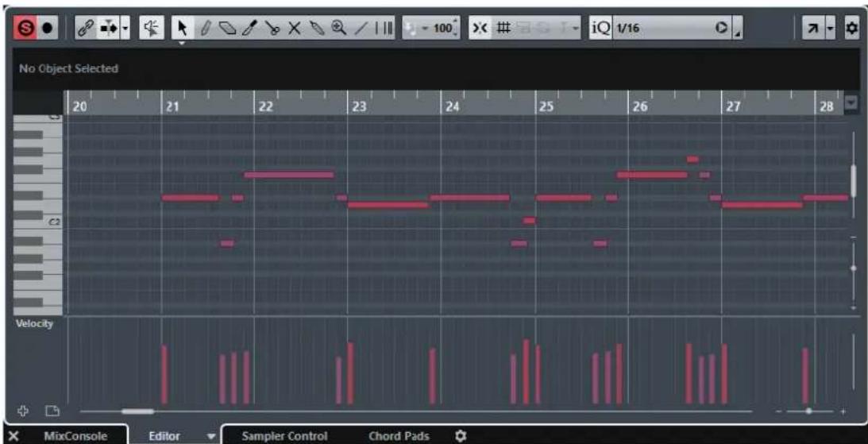Click the Apply Quantize icon
This screenshot has height=444, width=868.
click(721, 28)
